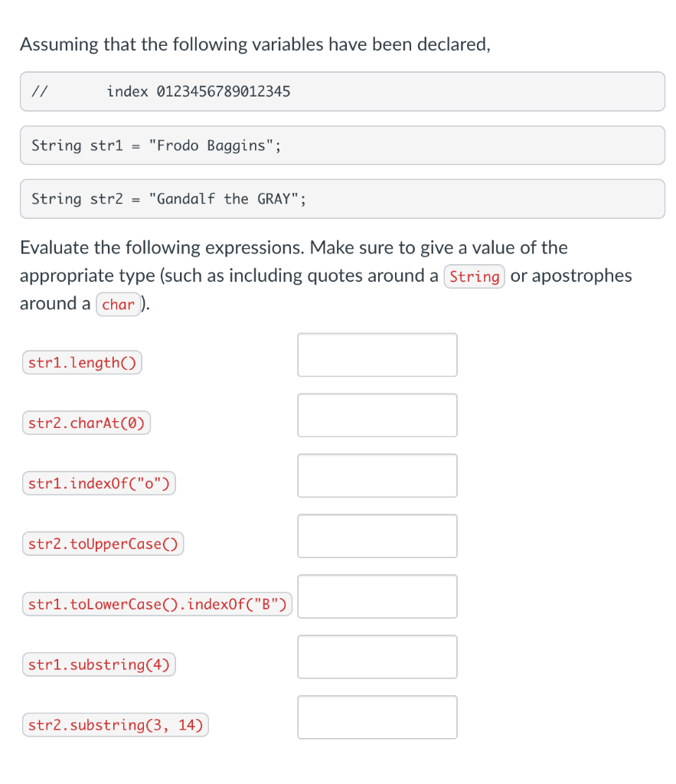Screen dimensions: 676x784
Task: Click the answer box for str1.substring(4)
Action: click(377, 657)
